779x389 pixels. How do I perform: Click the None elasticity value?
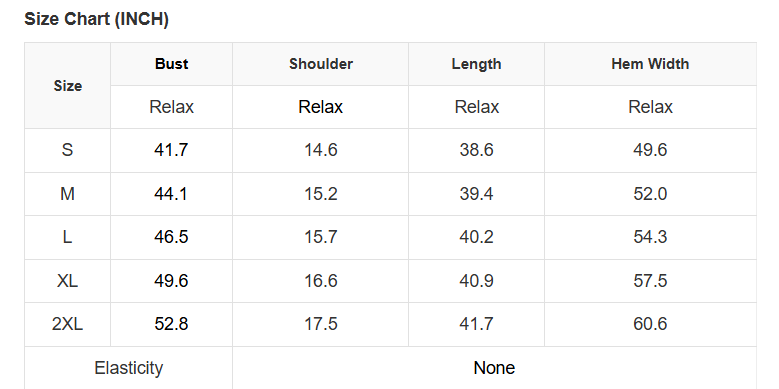494,368
